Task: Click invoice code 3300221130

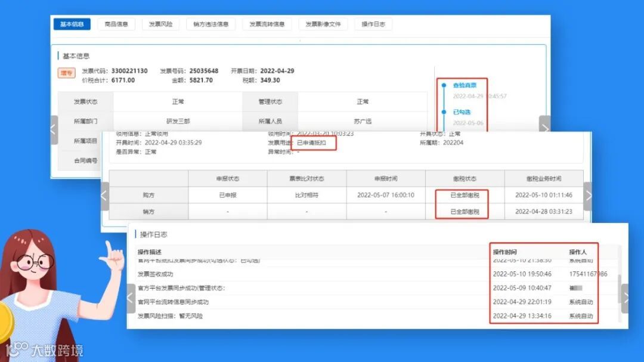Action: [x=129, y=71]
